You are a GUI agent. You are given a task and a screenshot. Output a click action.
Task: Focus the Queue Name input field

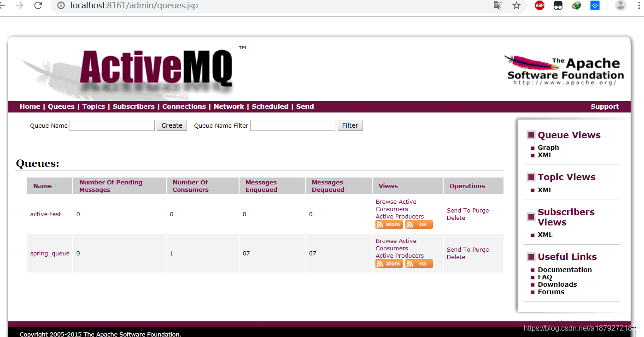(112, 125)
